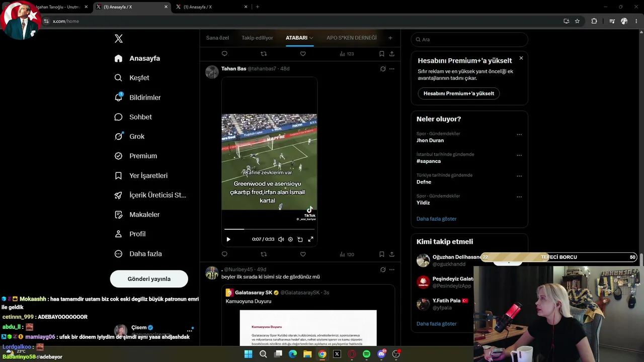Open Yer İşaretleri bookmark icon in sidebar

(118, 175)
